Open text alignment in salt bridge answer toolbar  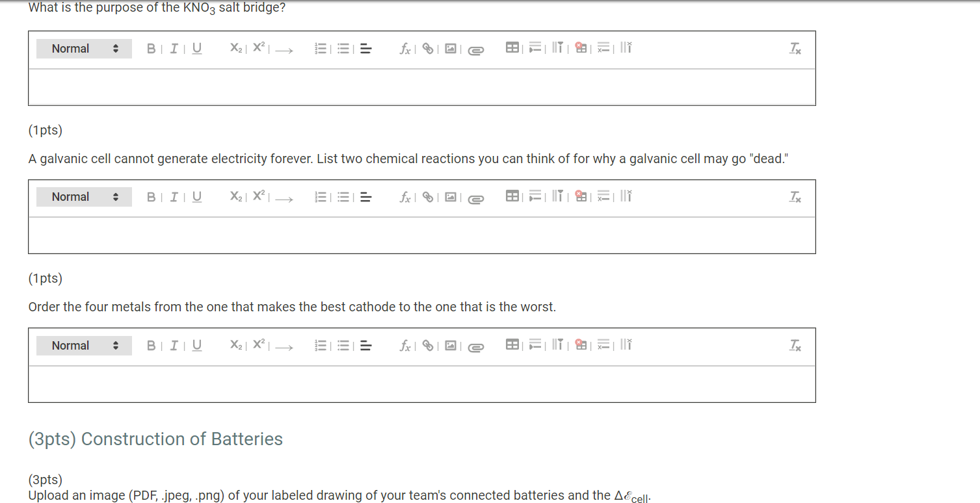366,49
